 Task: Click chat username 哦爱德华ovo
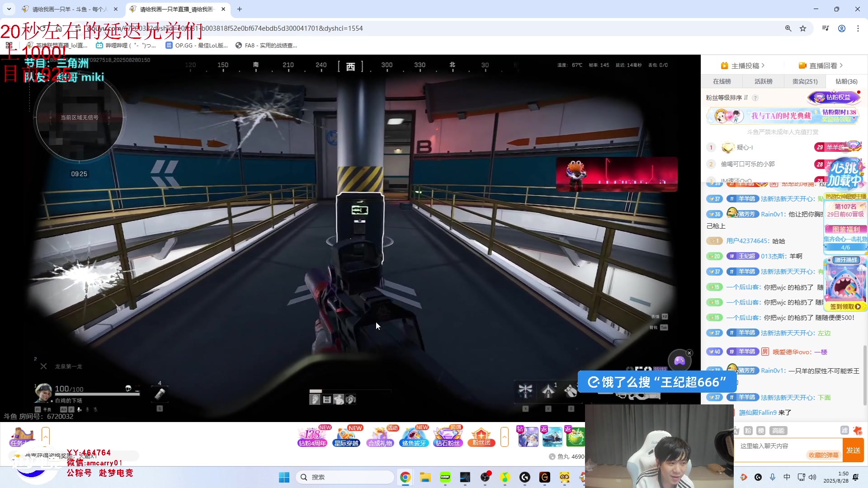pyautogui.click(x=792, y=352)
